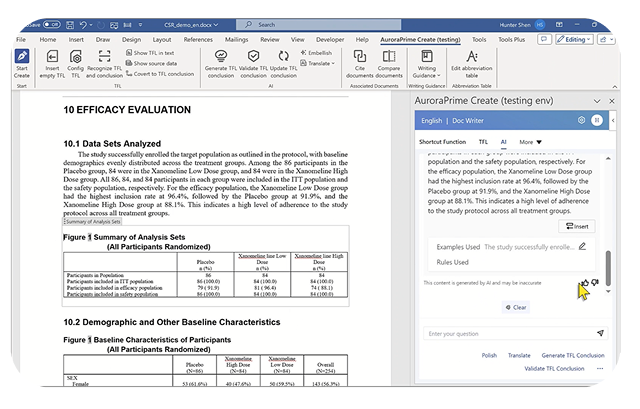Collapse the side panel with left arrow
The image size is (640, 409).
[613, 120]
